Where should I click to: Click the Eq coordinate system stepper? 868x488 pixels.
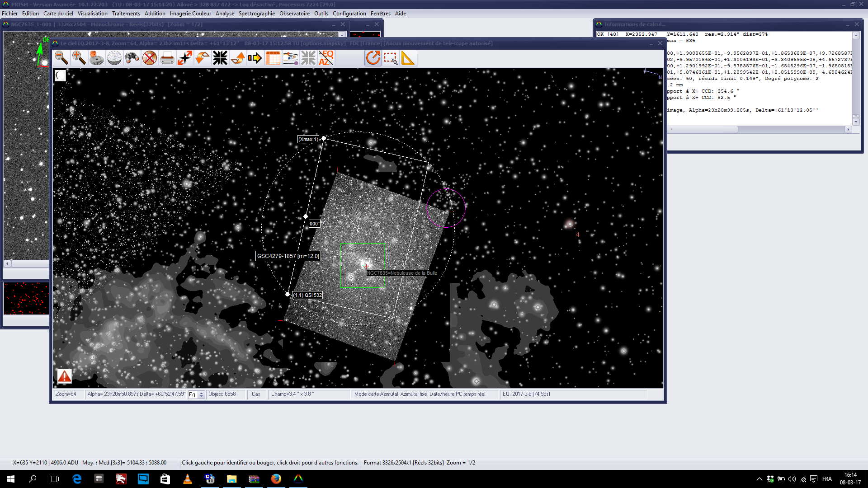coord(202,394)
